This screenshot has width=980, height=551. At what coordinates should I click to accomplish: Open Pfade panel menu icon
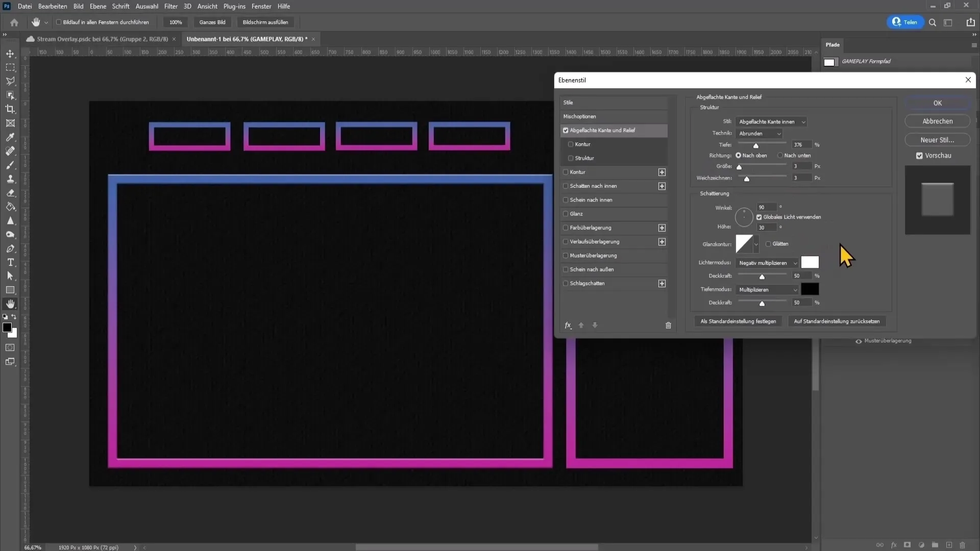974,45
